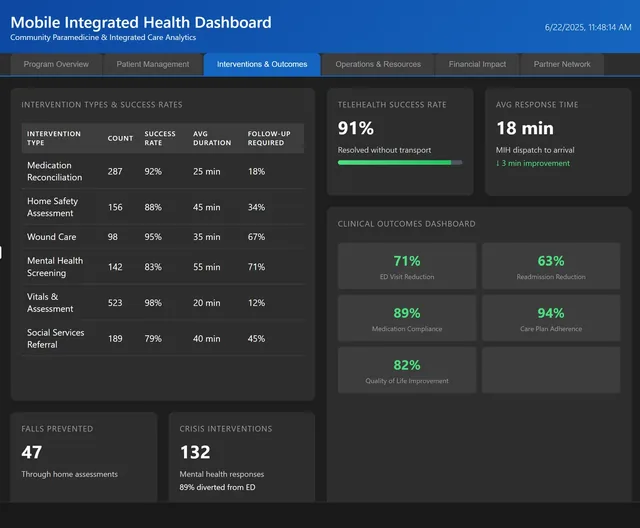Click the Through home assessments caption

click(69, 474)
